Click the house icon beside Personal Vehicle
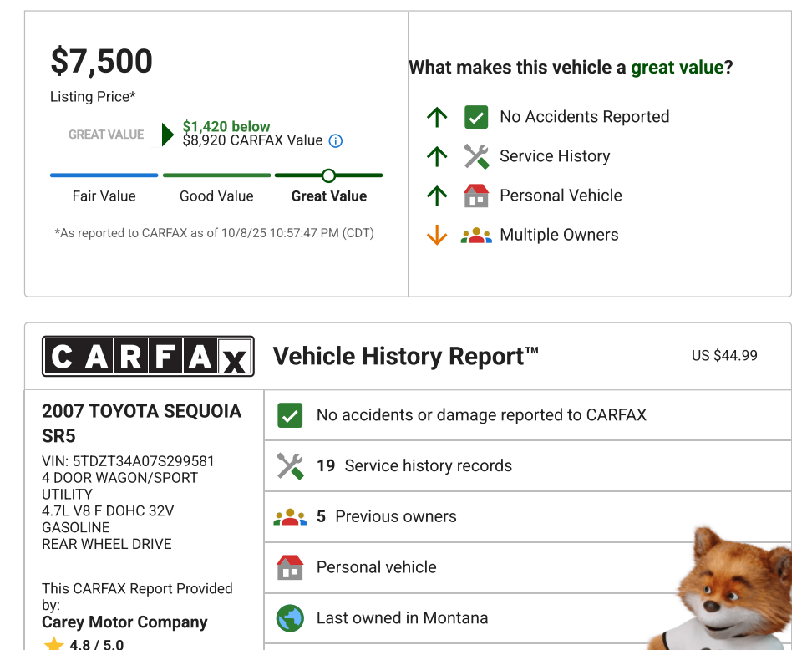The width and height of the screenshot is (812, 650). point(476,196)
